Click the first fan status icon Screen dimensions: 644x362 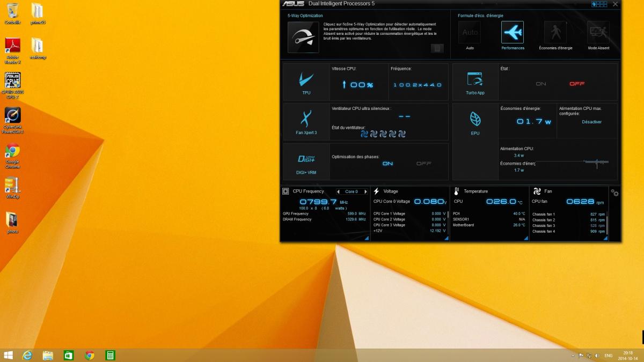point(364,134)
